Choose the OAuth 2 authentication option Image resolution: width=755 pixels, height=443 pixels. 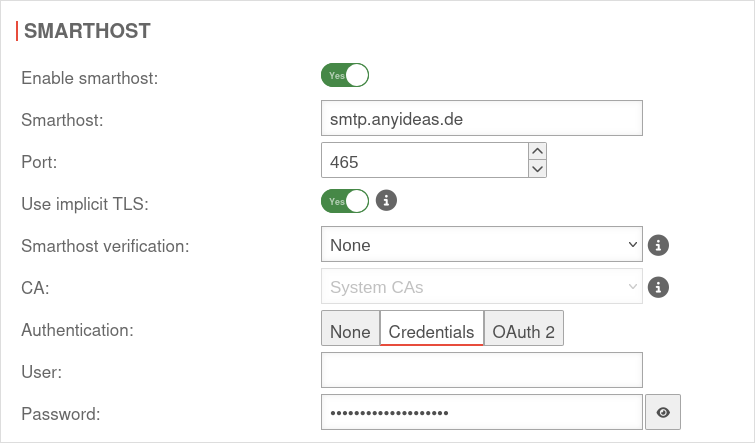[x=524, y=331]
